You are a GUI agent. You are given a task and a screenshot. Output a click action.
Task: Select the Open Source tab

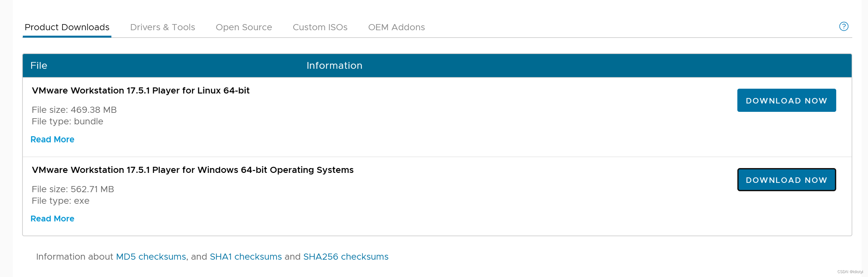click(244, 27)
